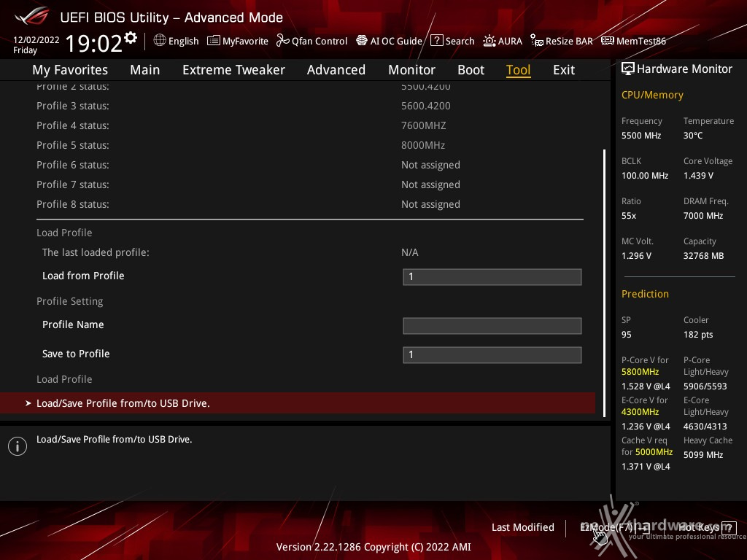
Task: Click the 182 pts cooler score
Action: [x=698, y=335]
